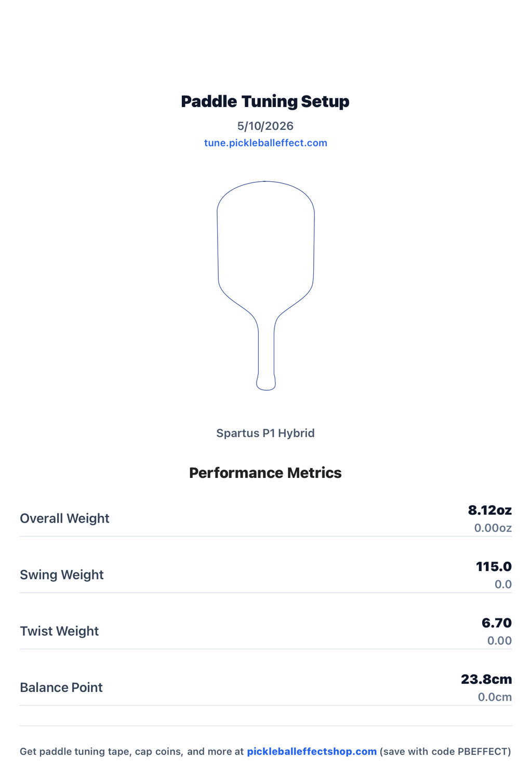Click the 23.8cm balance point value
This screenshot has width=532, height=772.
pos(487,679)
